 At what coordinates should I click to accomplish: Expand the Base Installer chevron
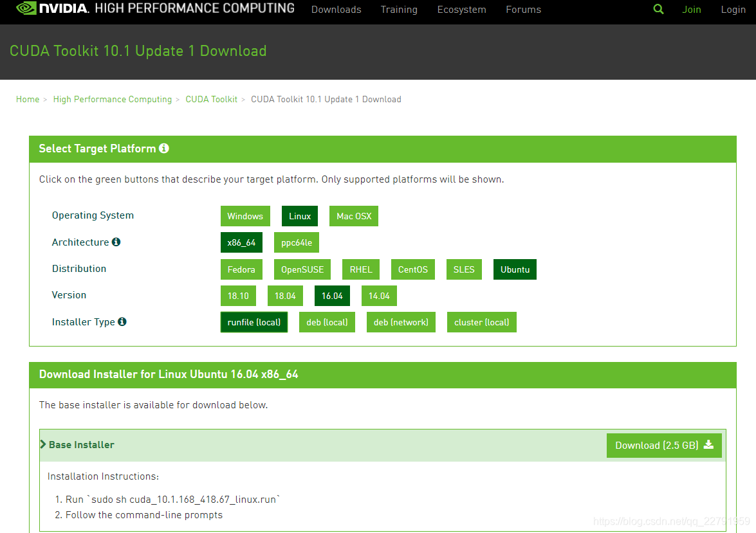tap(43, 444)
